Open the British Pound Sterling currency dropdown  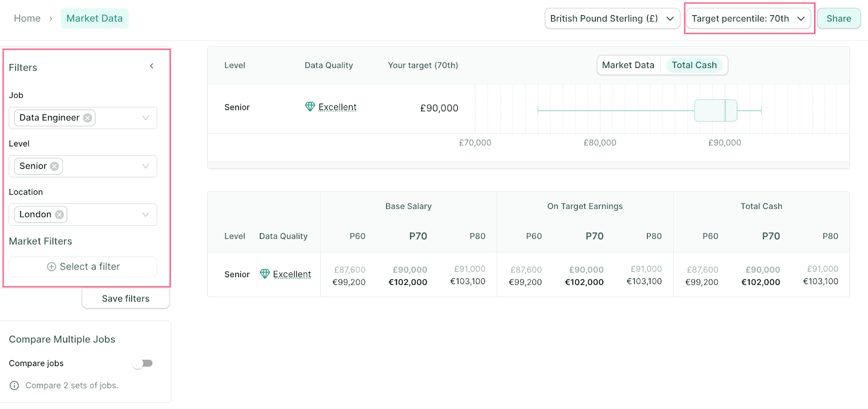612,18
